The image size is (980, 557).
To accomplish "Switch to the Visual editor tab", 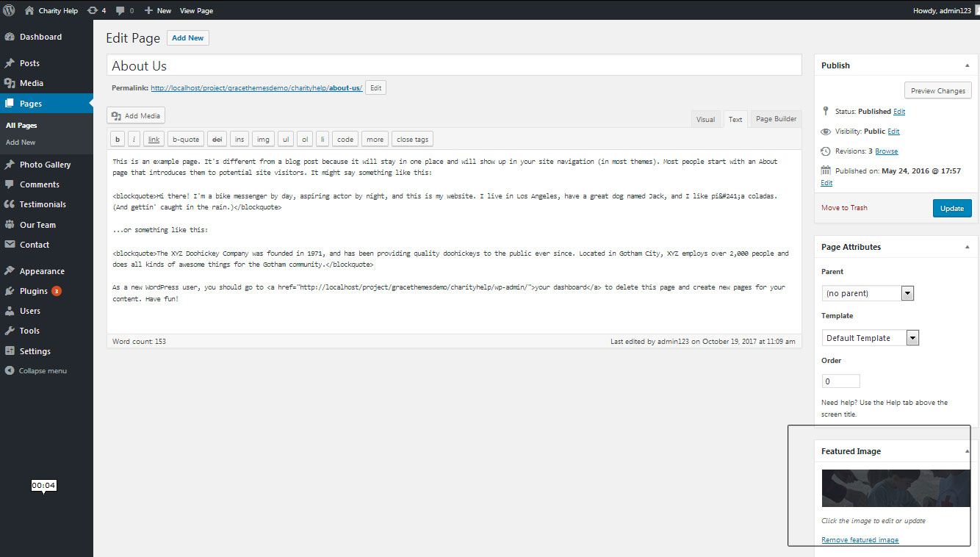I will 705,119.
